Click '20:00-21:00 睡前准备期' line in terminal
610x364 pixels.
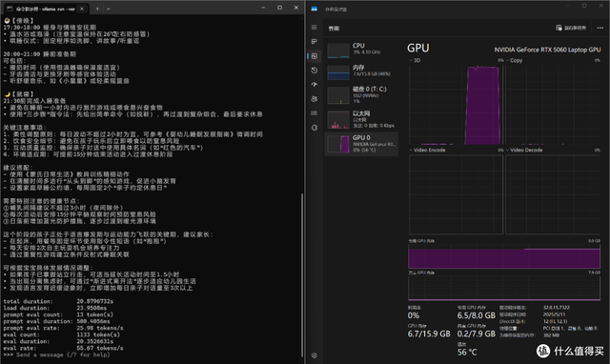(x=40, y=54)
